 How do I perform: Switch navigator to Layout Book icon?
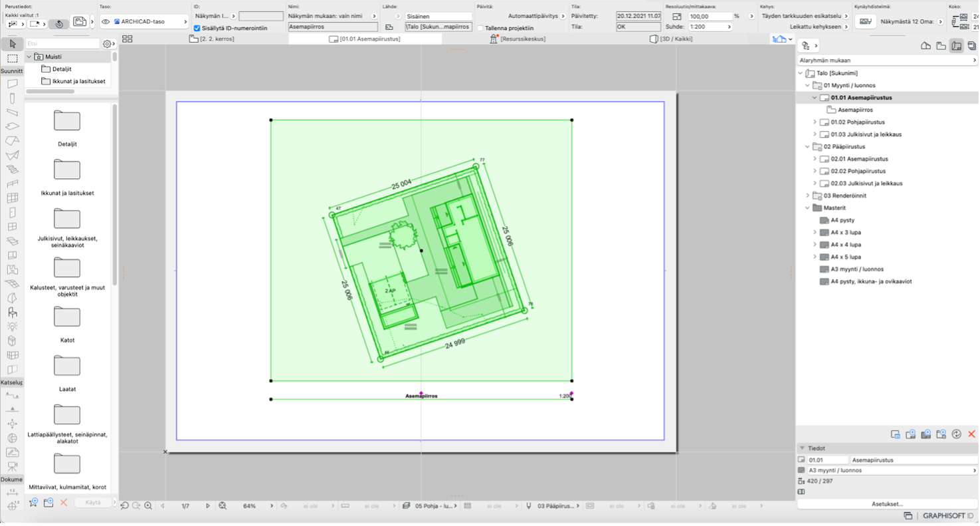pos(956,46)
